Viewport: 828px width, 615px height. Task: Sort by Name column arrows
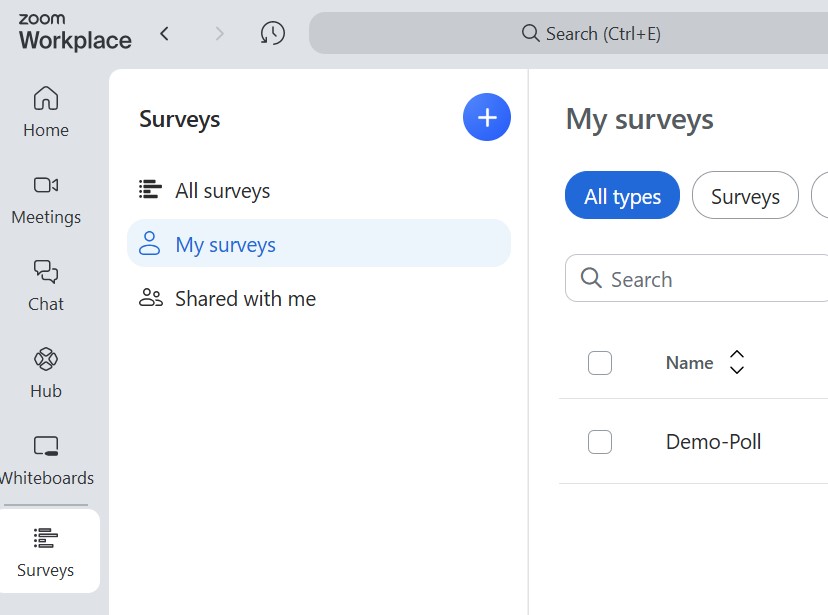(737, 362)
